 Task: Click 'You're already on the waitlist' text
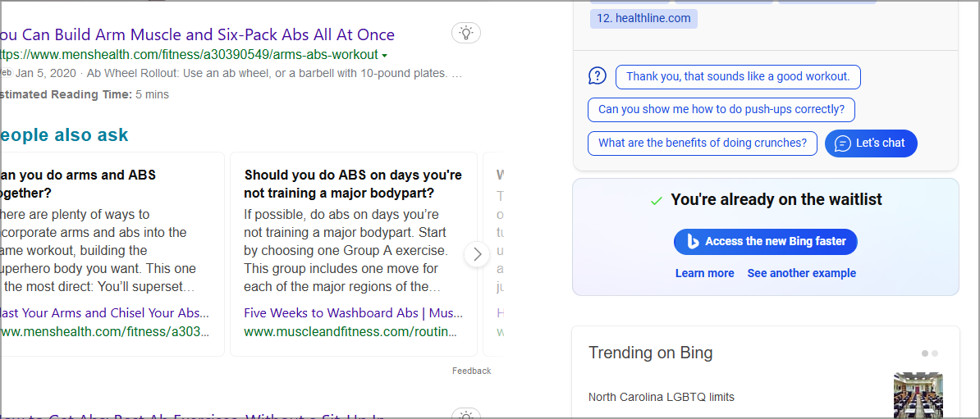tap(776, 200)
